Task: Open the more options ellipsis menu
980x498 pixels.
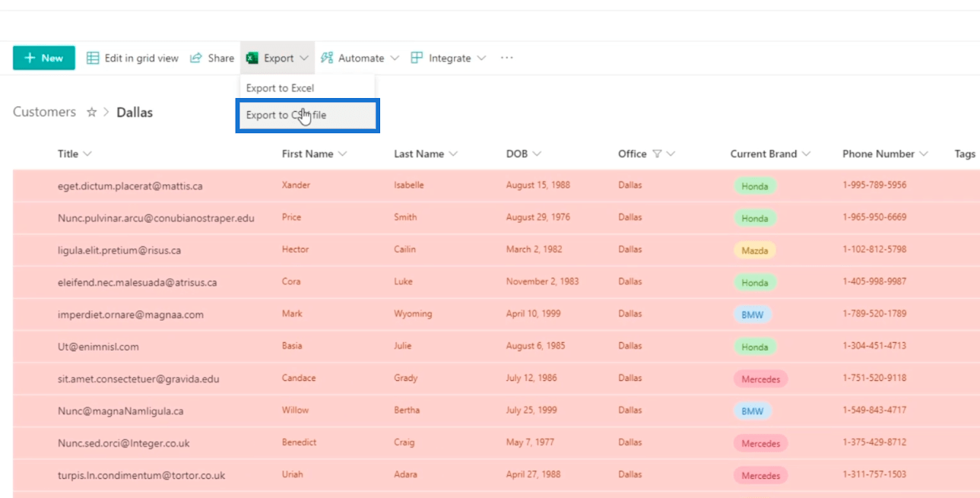Action: (x=507, y=58)
